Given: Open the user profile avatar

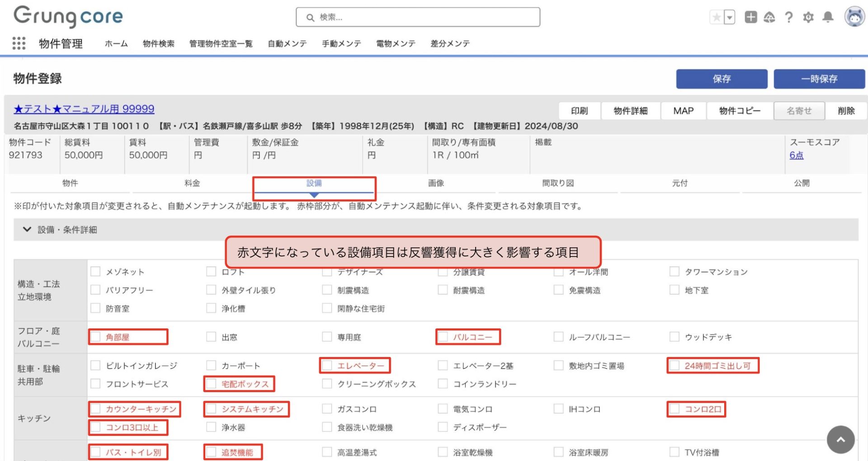Looking at the screenshot, I should click(x=854, y=17).
